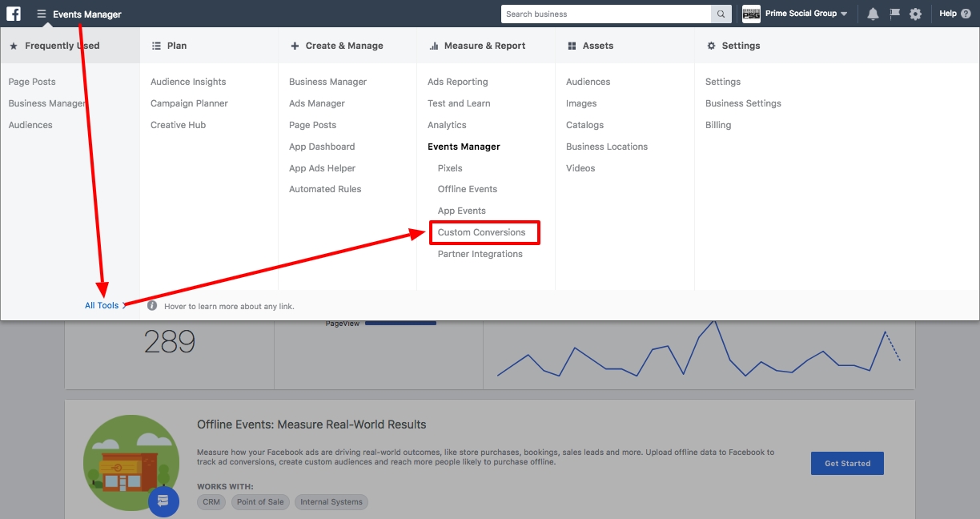Open Campaign Planner

(x=189, y=103)
